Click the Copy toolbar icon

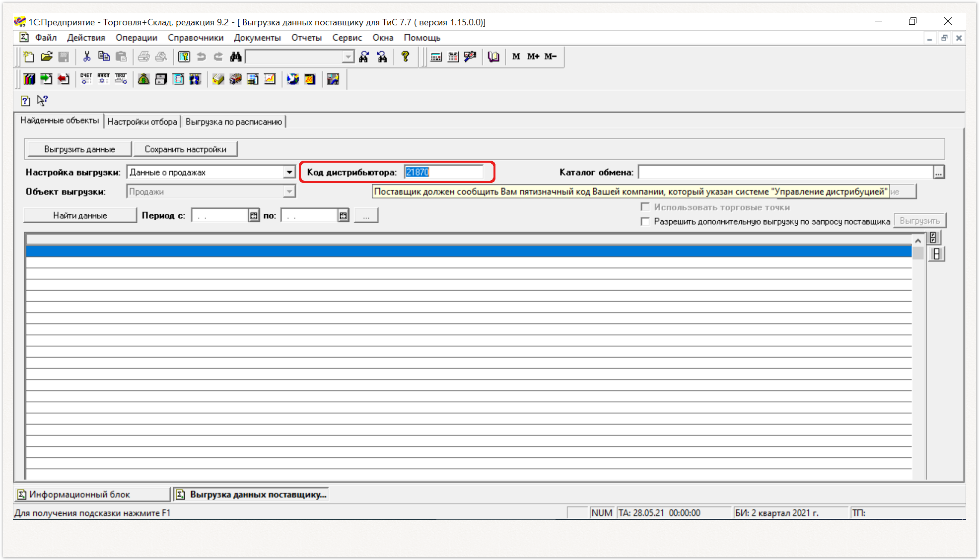104,57
